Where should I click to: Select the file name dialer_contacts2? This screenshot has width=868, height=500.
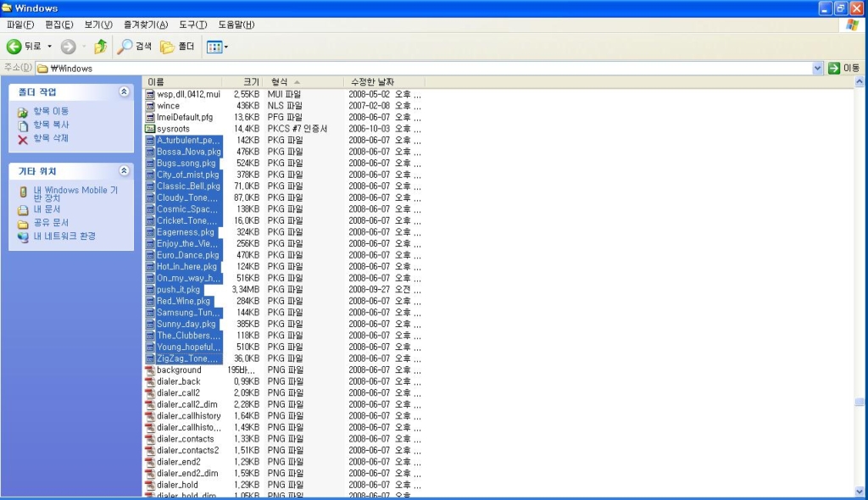pos(187,450)
